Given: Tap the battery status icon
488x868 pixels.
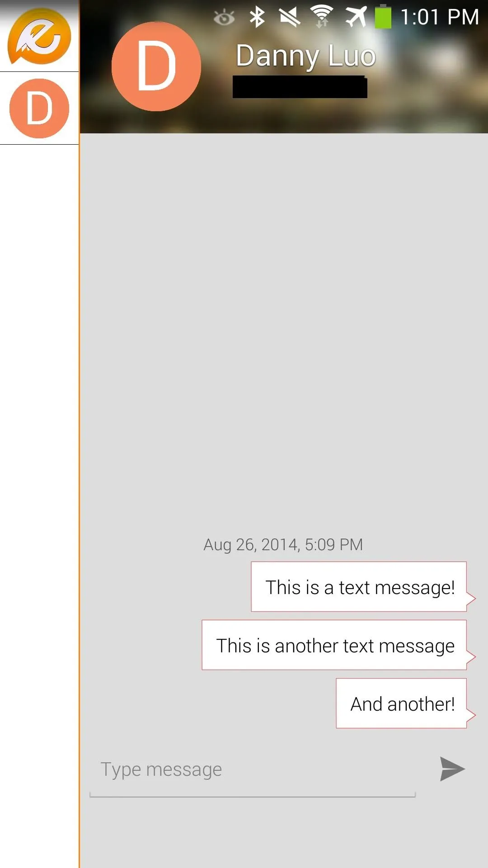Looking at the screenshot, I should point(383,16).
